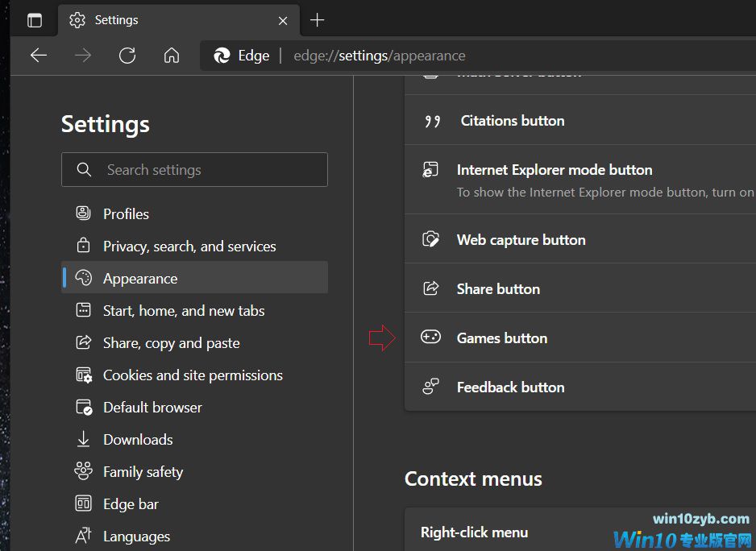Go to the home page icon
Screen dimensions: 756x551
[x=171, y=56]
